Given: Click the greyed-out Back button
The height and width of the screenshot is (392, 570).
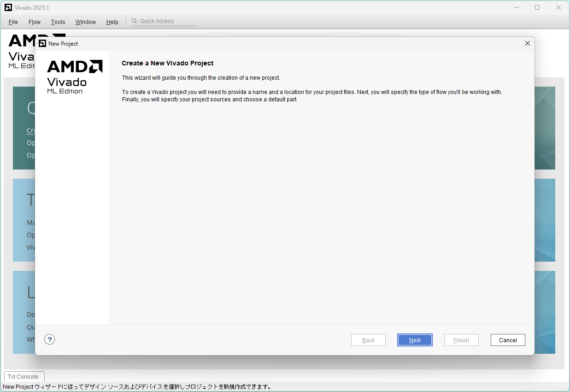Looking at the screenshot, I should pyautogui.click(x=368, y=340).
